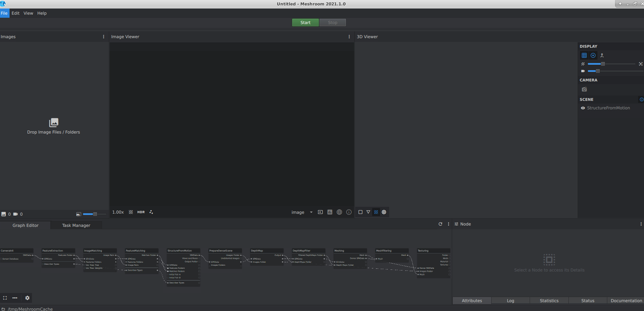The height and width of the screenshot is (311, 644).
Task: Toggle the globe icon in the Image Viewer
Action: click(339, 212)
